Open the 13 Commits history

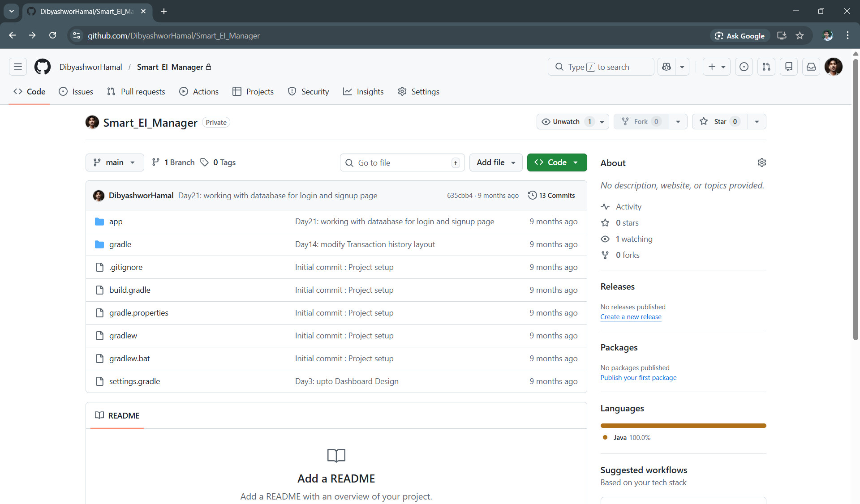click(x=551, y=196)
